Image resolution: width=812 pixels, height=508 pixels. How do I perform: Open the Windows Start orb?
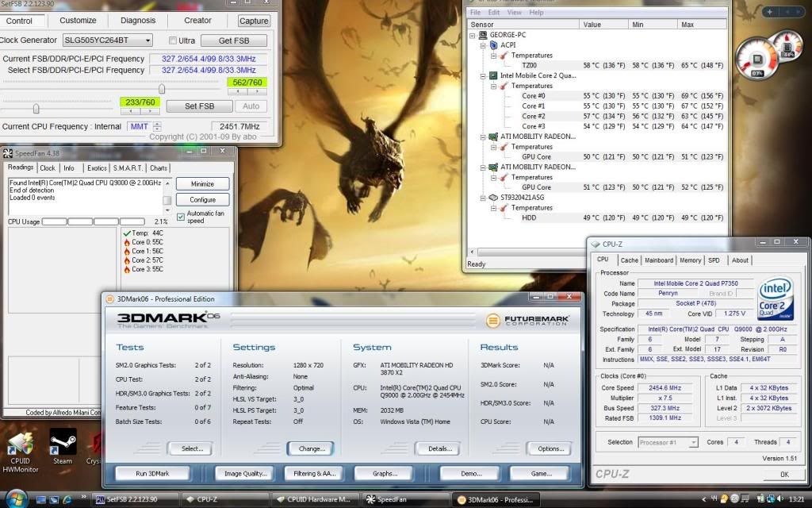(x=17, y=498)
